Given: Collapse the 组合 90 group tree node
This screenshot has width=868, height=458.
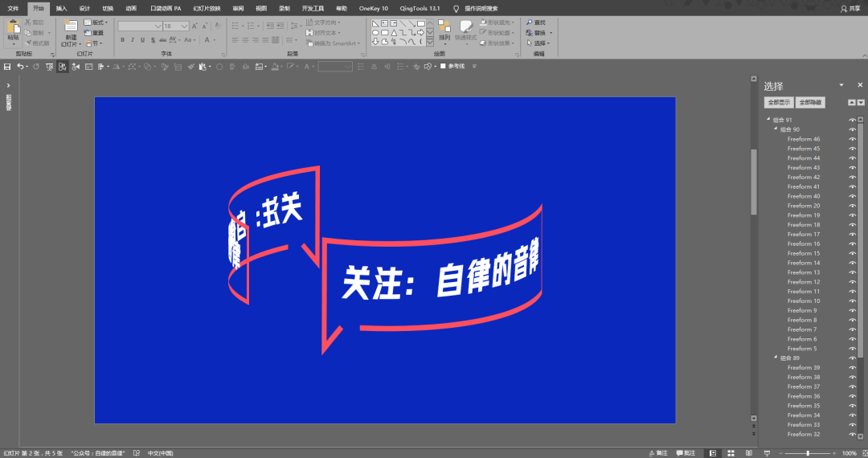Looking at the screenshot, I should coord(776,129).
